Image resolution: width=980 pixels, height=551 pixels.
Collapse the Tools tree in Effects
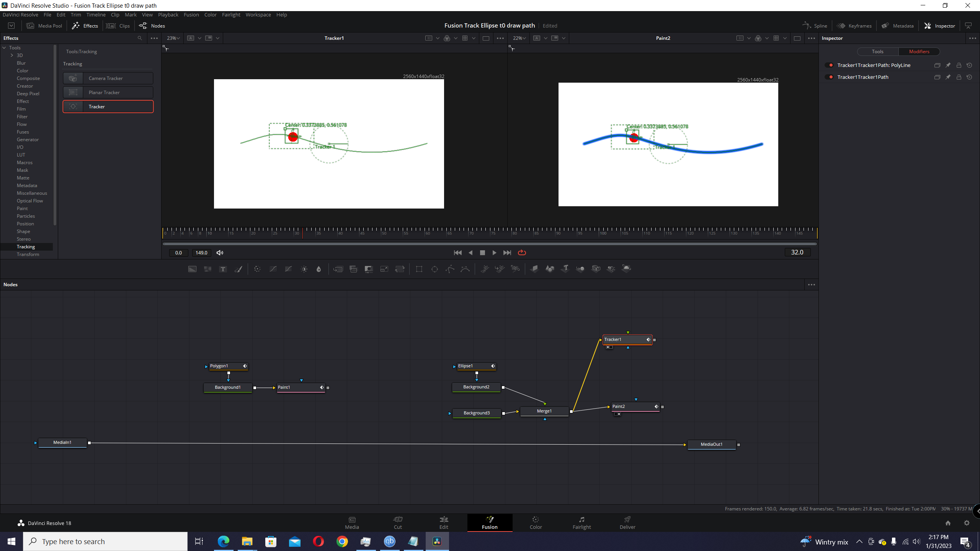[x=4, y=48]
